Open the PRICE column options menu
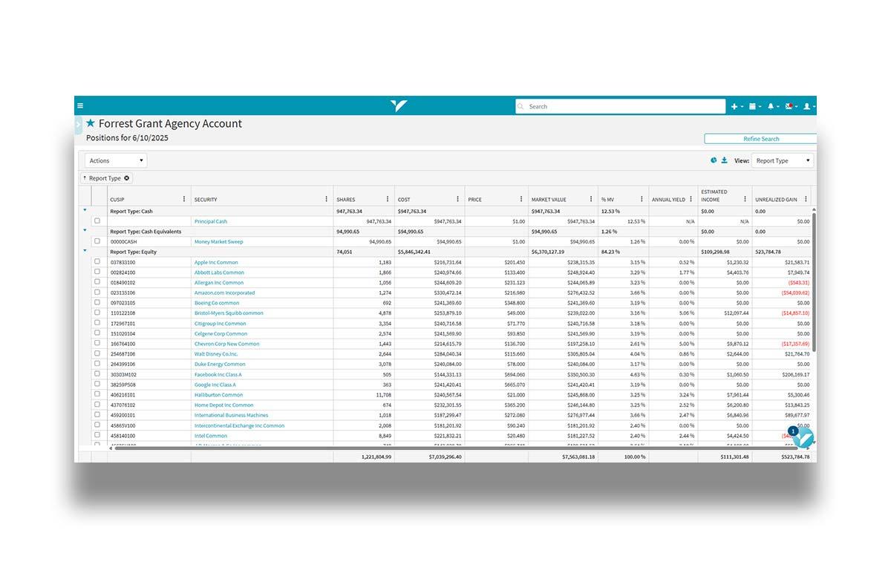Viewport: 891px width, 588px height. pos(521,199)
